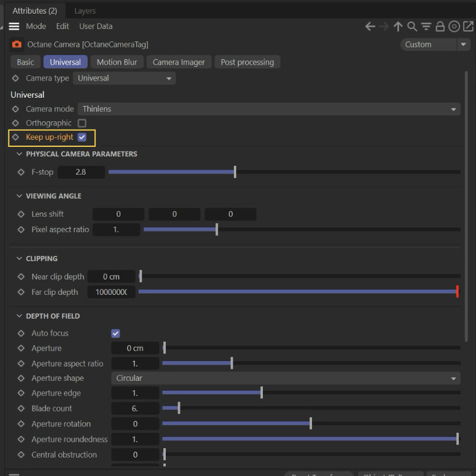Switch to the Motion Blur tab
Viewport: 476px width, 476px height.
tap(117, 62)
